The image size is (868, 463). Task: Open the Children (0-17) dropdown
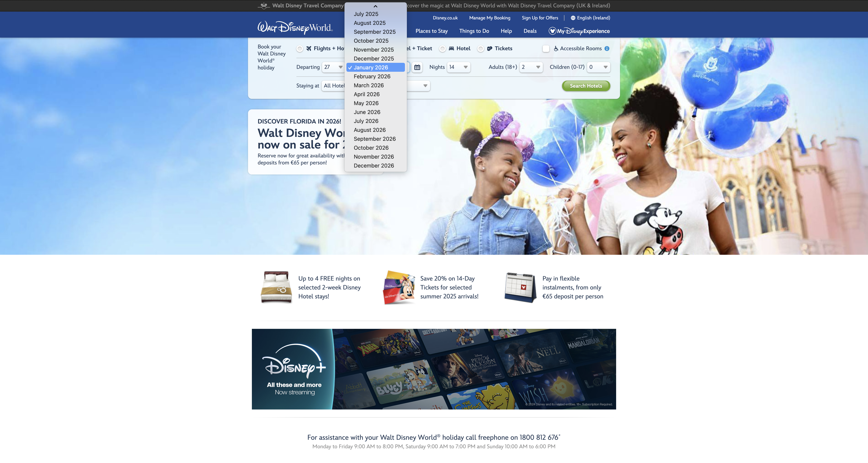[x=598, y=67]
